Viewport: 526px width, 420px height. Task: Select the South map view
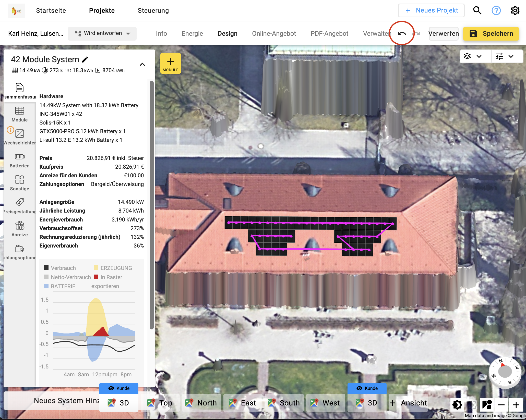[x=284, y=403]
